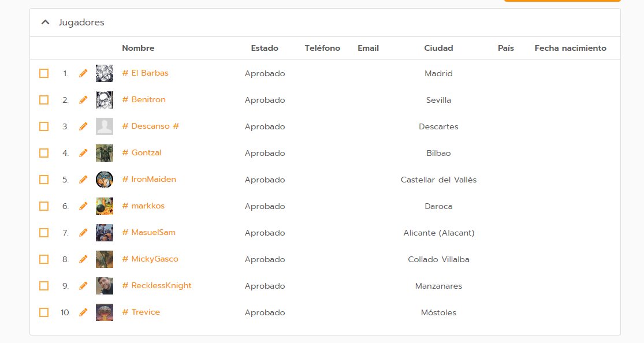Click city cell Bilbao

coord(438,153)
